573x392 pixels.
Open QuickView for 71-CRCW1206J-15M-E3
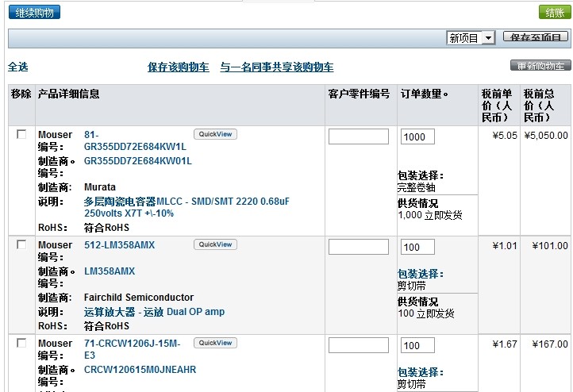(x=215, y=343)
